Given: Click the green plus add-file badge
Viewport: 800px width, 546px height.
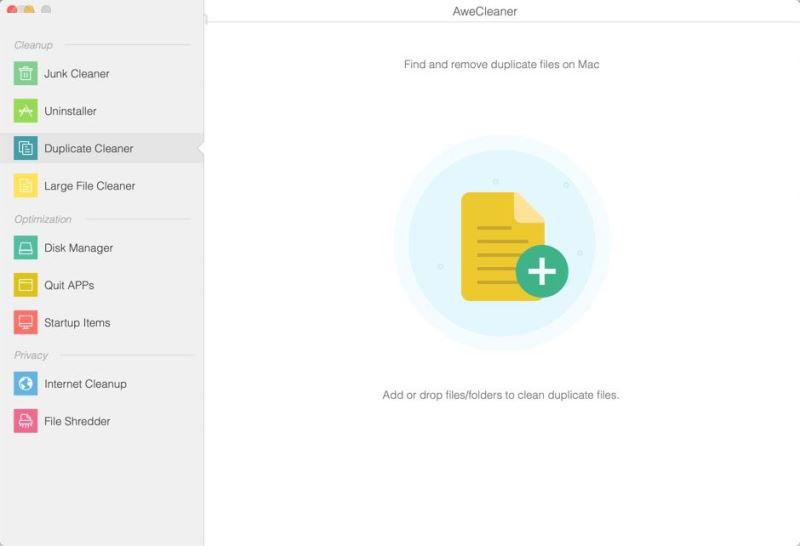Looking at the screenshot, I should click(542, 271).
